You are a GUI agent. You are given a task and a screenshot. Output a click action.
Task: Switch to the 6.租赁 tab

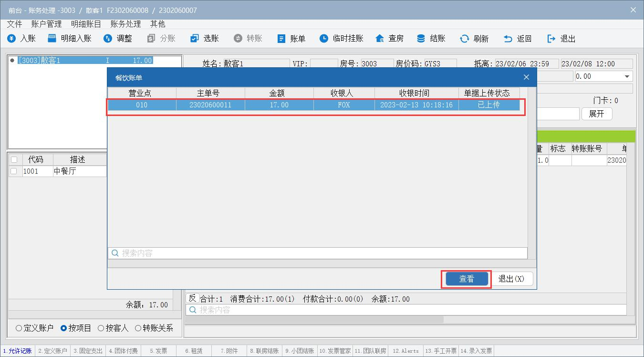point(194,351)
